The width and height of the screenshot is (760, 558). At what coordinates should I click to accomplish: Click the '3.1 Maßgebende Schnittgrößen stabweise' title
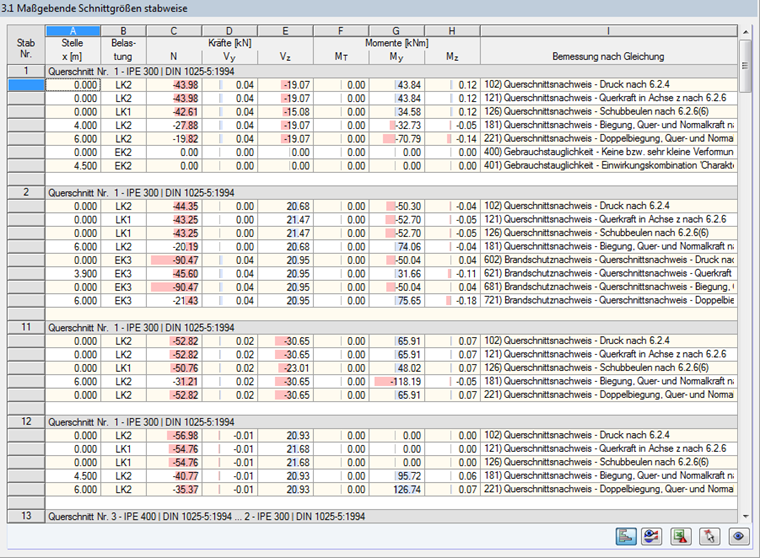[x=94, y=8]
